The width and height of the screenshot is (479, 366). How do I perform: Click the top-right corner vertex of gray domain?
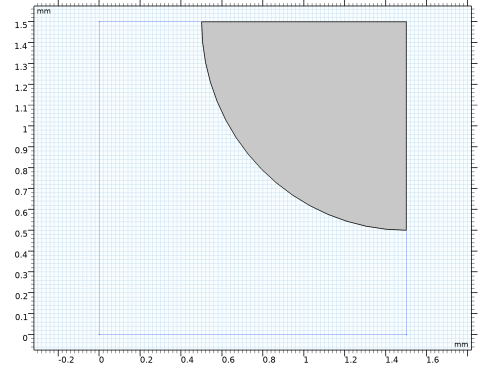(406, 22)
